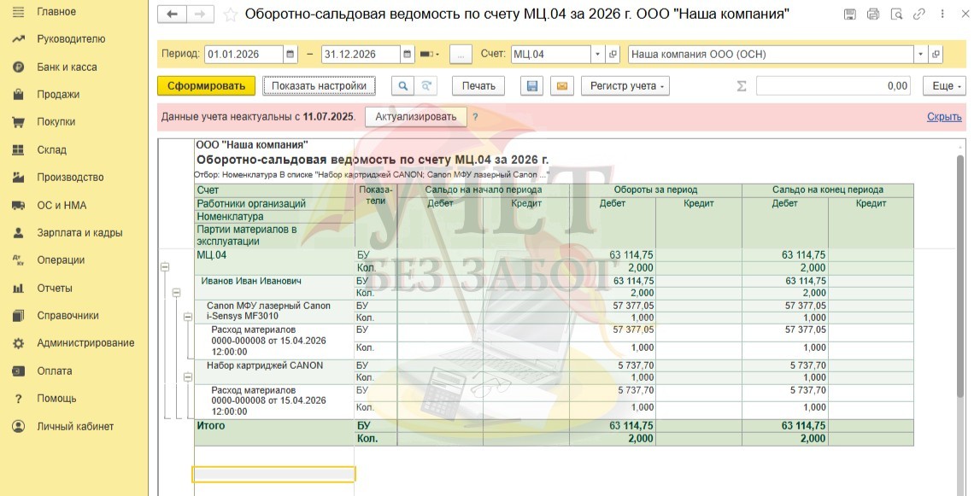980x496 pixels.
Task: Click the sum total field
Action: coord(835,85)
